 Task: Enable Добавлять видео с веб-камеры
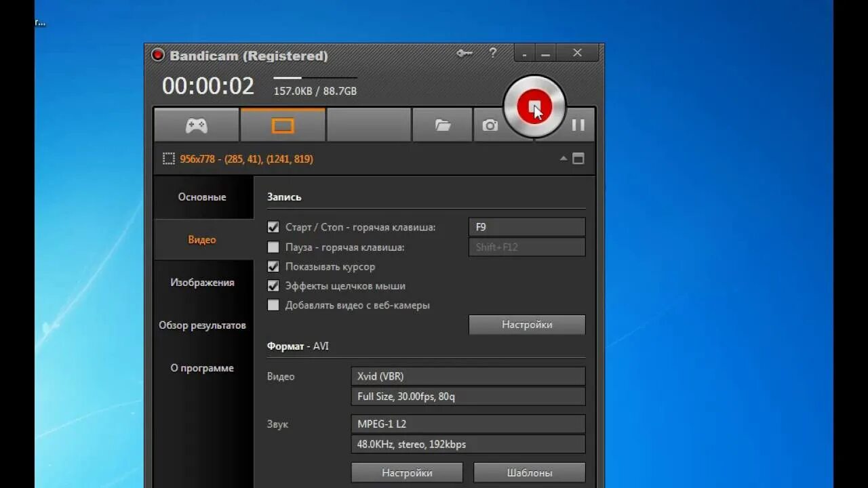pos(273,305)
